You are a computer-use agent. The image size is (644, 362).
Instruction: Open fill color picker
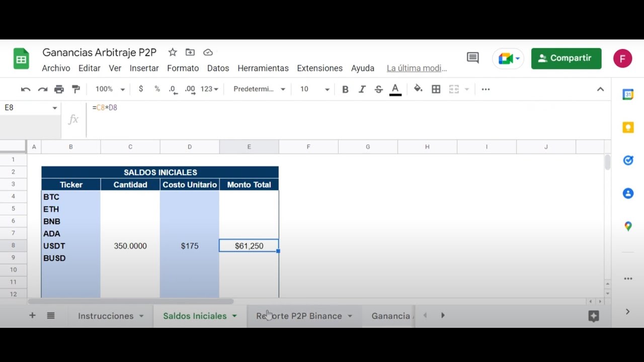click(418, 89)
